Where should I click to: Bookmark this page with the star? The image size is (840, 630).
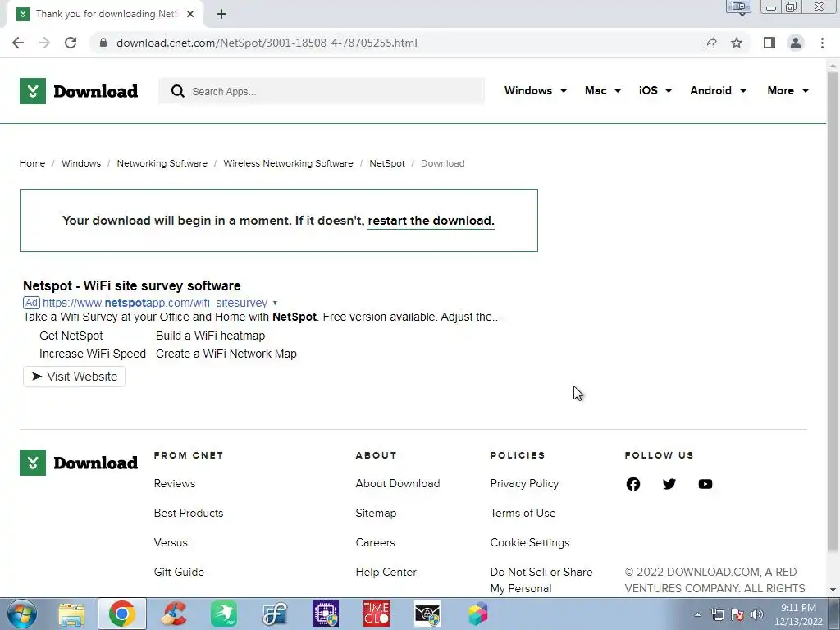coord(737,43)
